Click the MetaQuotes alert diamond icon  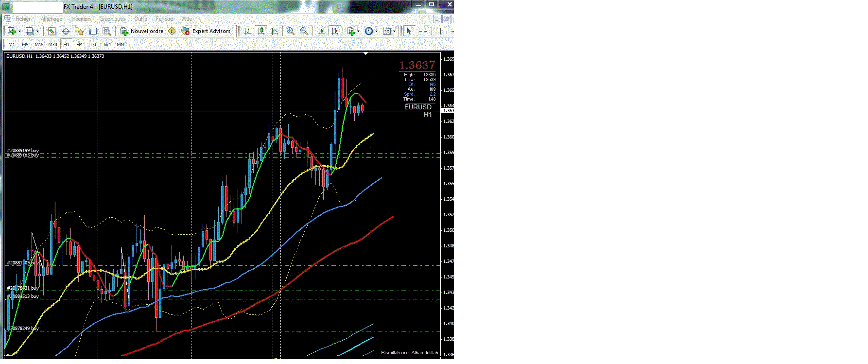pyautogui.click(x=172, y=31)
